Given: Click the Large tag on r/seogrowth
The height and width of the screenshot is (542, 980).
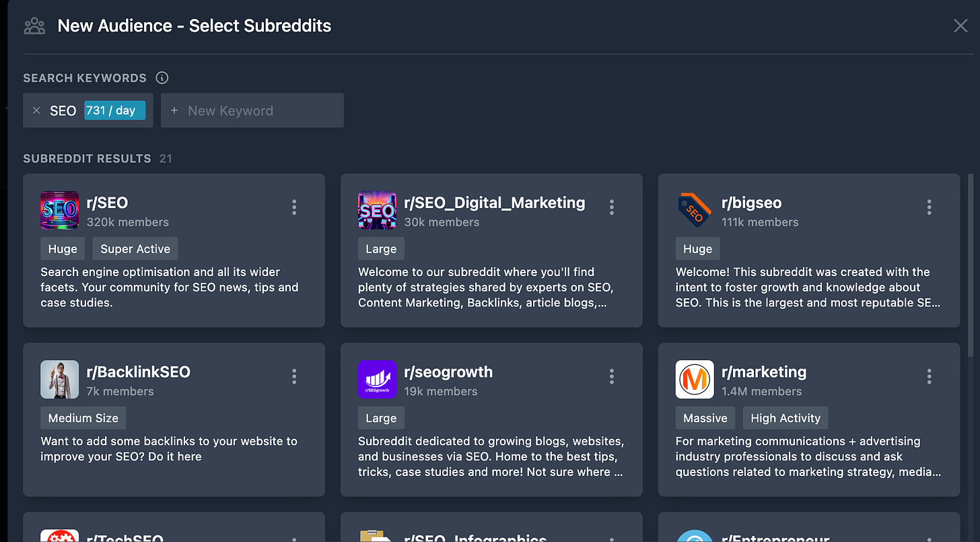Looking at the screenshot, I should (x=381, y=417).
